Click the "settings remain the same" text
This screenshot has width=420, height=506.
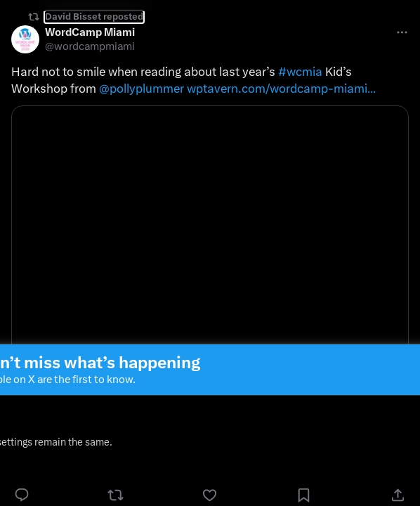55,442
